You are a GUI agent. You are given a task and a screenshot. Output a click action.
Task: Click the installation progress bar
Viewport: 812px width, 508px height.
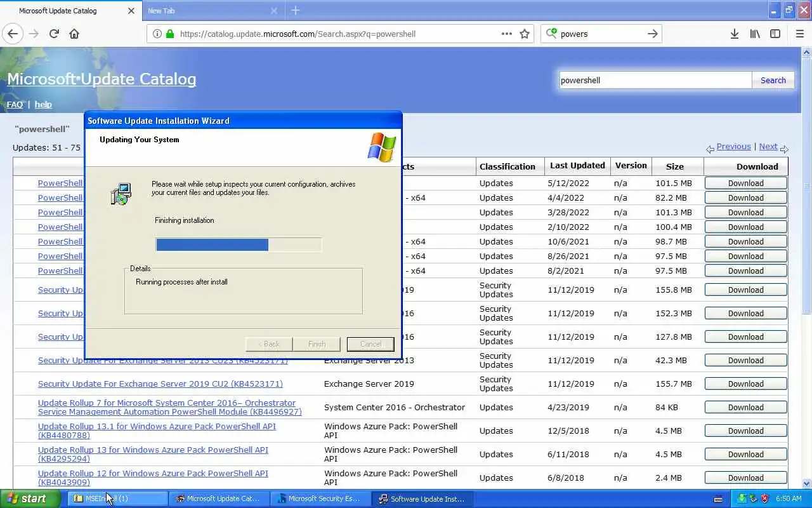(239, 244)
